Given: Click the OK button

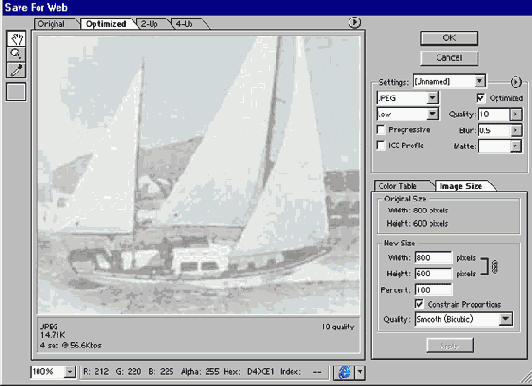Looking at the screenshot, I should coord(449,38).
